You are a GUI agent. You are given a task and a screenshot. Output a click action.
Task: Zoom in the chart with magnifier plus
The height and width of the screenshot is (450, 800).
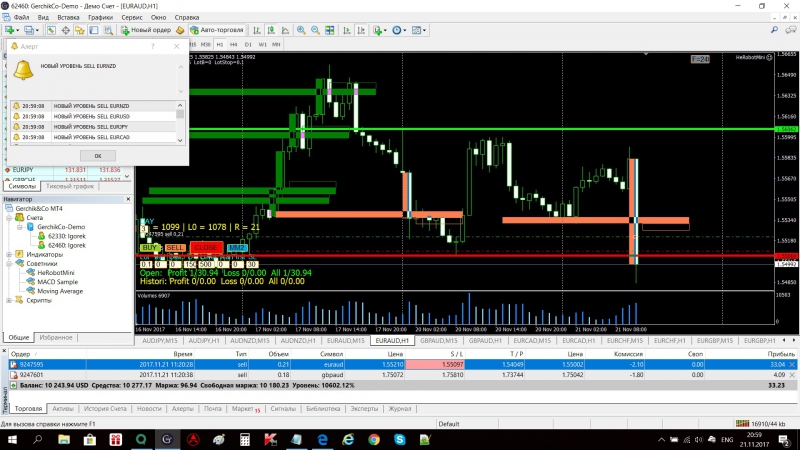point(301,31)
